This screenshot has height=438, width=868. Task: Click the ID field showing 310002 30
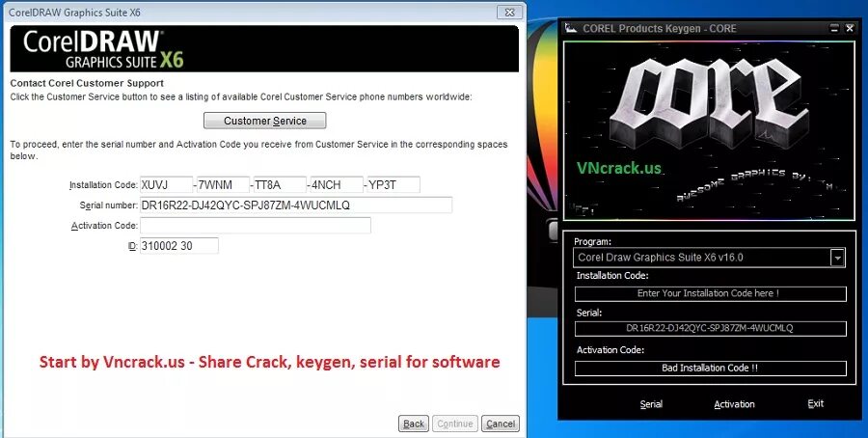point(179,246)
